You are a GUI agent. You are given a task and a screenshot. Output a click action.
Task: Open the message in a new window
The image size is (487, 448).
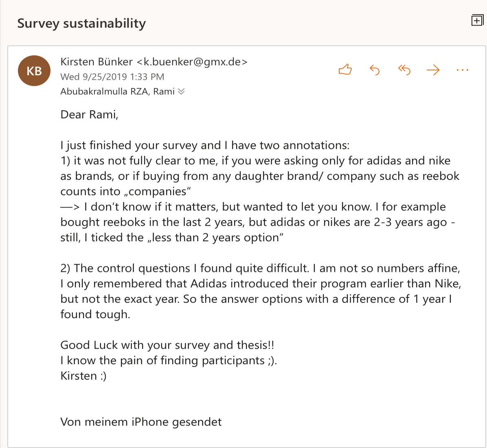pyautogui.click(x=477, y=20)
